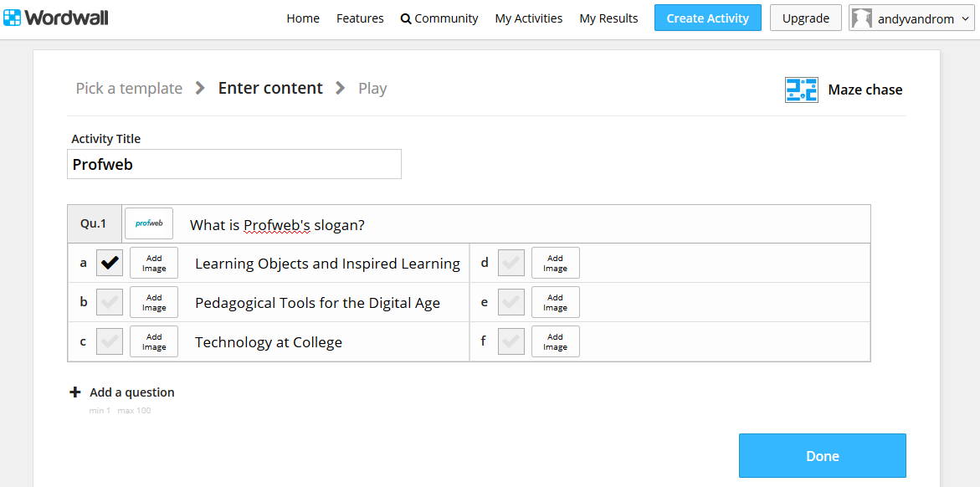Click the question text "What is Profweb's slogan?"
This screenshot has height=487, width=980.
pyautogui.click(x=278, y=225)
